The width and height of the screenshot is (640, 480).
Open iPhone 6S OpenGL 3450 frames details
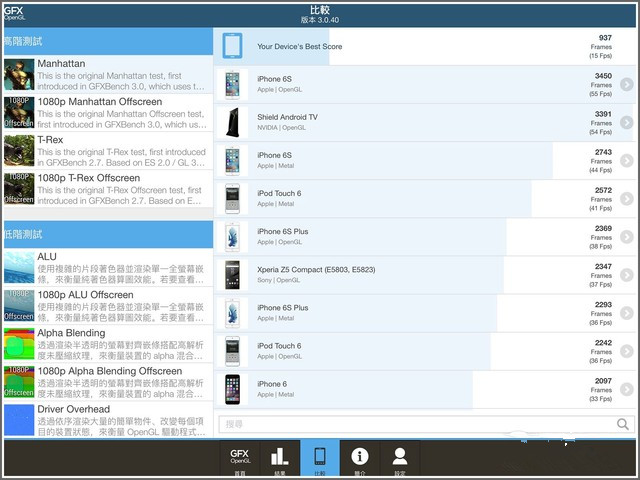[626, 84]
